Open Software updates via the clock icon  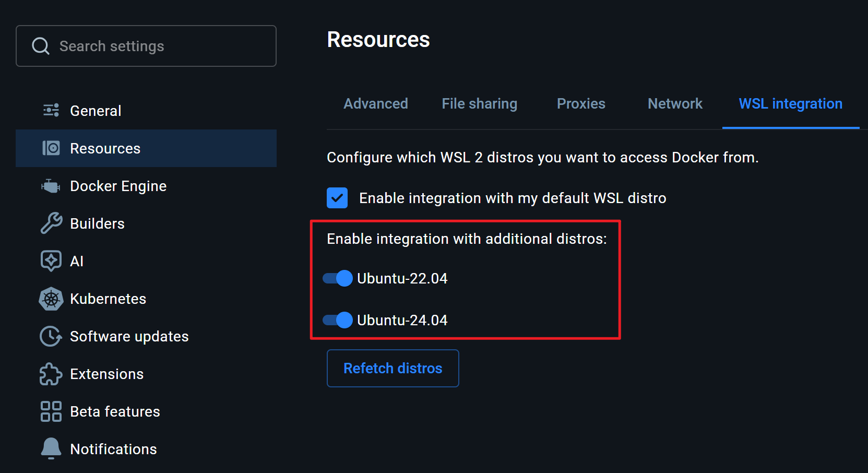coord(51,336)
